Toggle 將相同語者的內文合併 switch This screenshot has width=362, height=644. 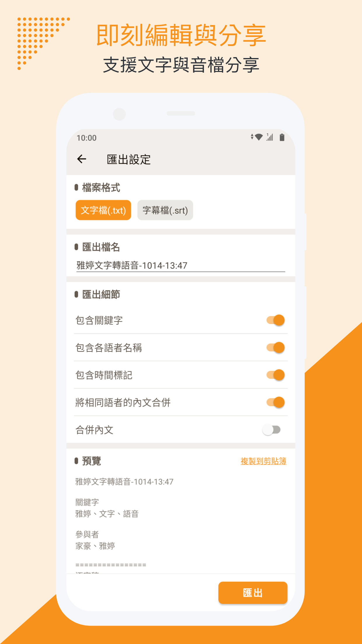pyautogui.click(x=275, y=402)
